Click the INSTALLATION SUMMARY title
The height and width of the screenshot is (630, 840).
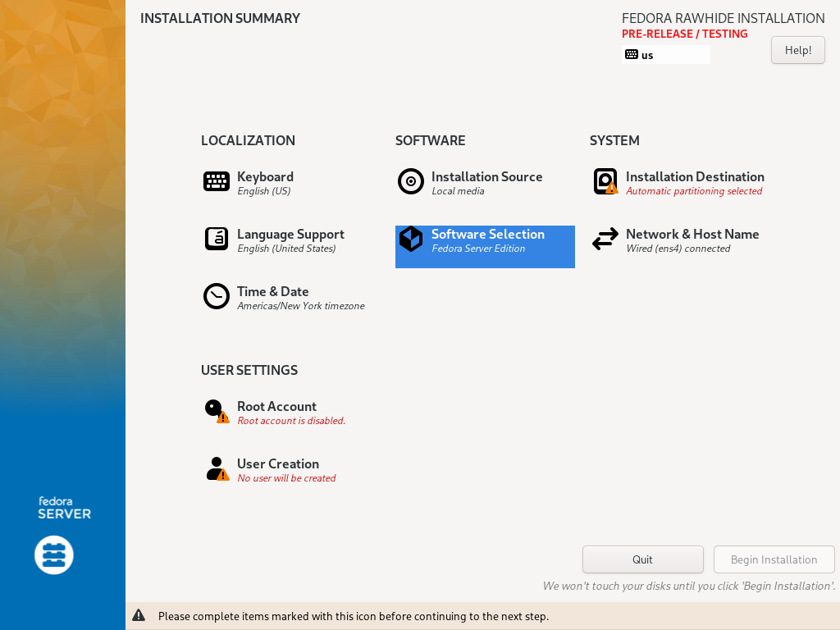220,18
